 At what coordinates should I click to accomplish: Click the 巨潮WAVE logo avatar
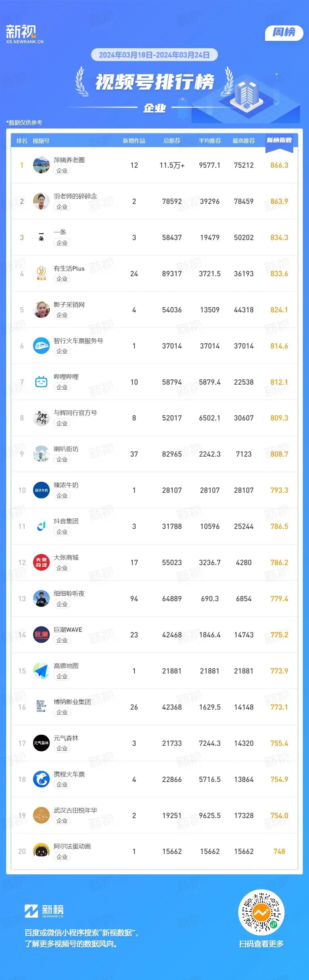[x=41, y=635]
